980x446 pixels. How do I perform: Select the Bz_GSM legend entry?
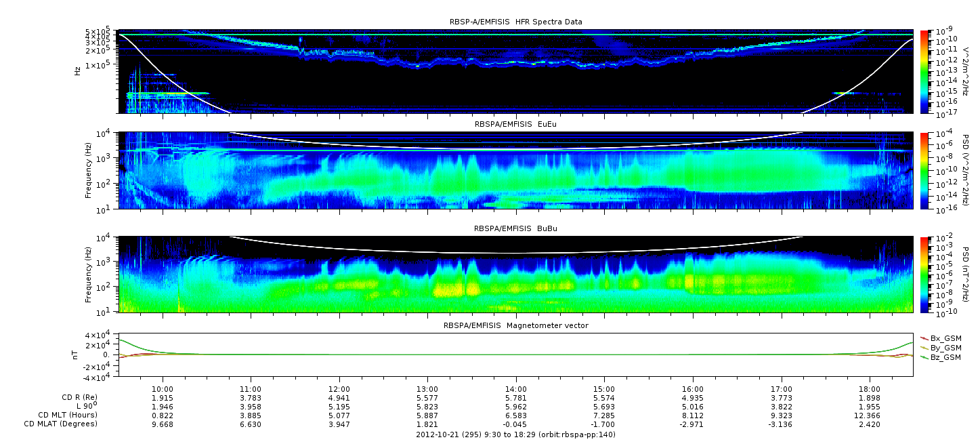tap(944, 357)
